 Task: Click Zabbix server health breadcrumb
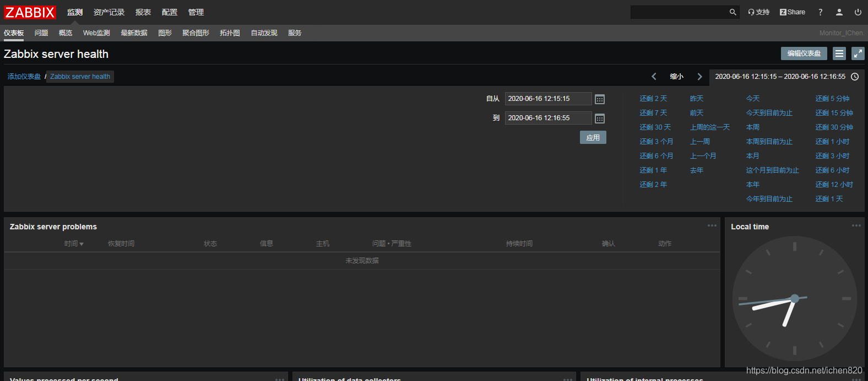coord(80,77)
